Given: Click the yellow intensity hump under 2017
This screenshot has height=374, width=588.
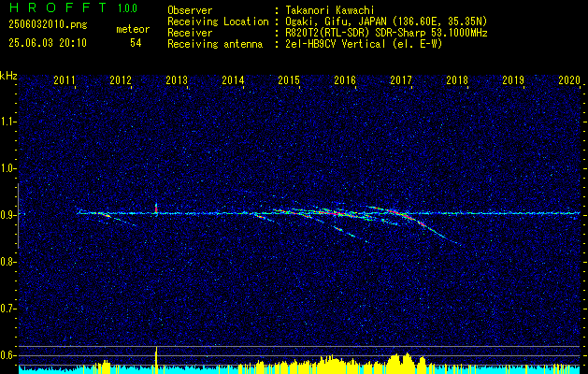Looking at the screenshot, I should pyautogui.click(x=401, y=363).
